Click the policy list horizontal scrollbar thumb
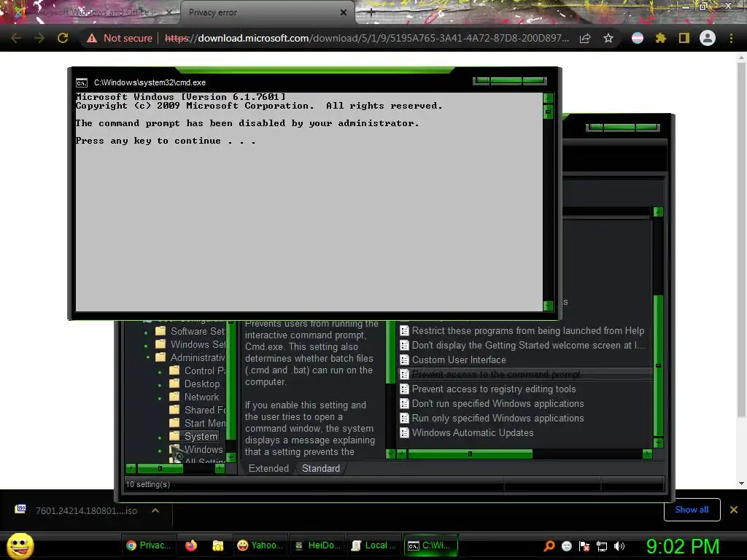747x560 pixels. pyautogui.click(x=470, y=454)
